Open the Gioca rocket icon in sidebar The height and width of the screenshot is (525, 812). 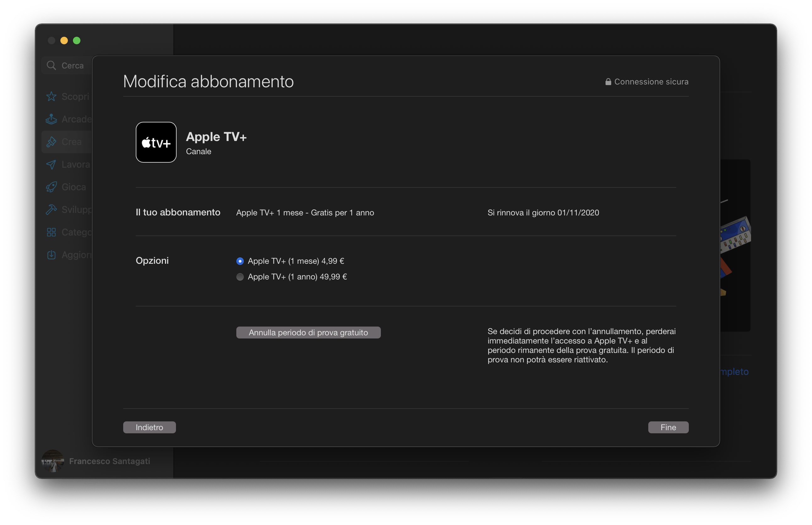click(52, 187)
